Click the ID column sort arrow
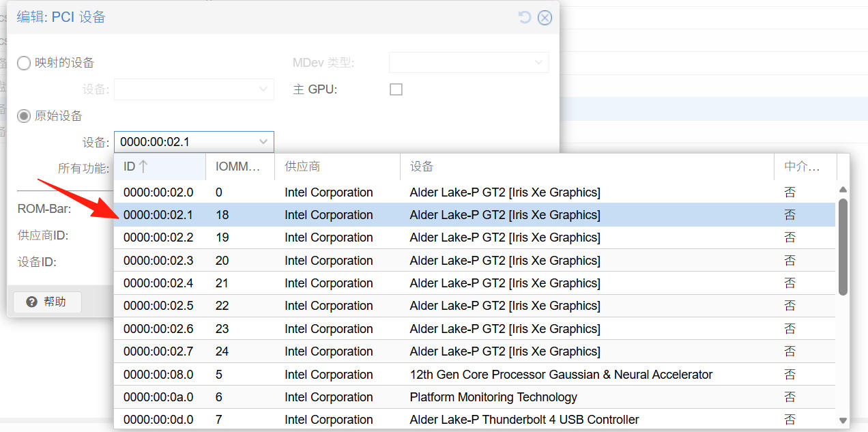The height and width of the screenshot is (432, 868). (143, 167)
